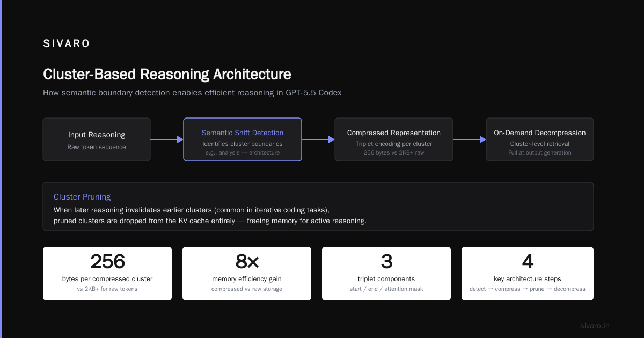Image resolution: width=644 pixels, height=338 pixels.
Task: Click 'Cluster-level retrieval' caption
Action: (540, 144)
